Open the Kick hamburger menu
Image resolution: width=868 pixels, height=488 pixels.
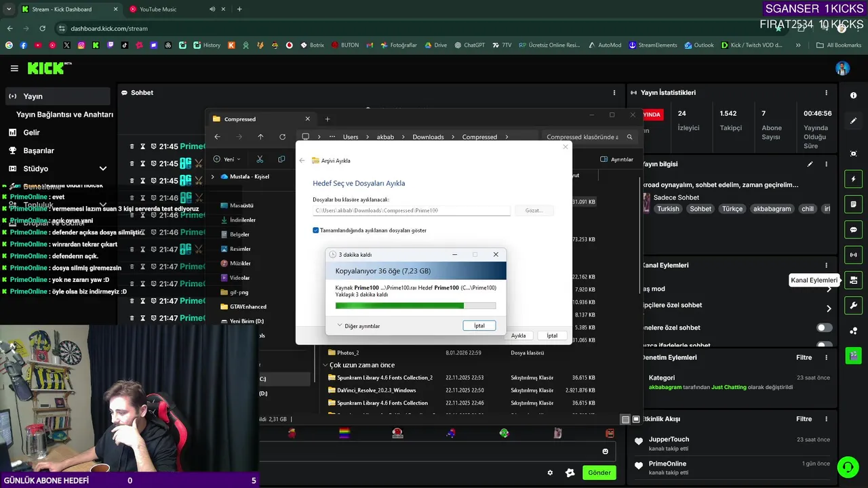pyautogui.click(x=14, y=68)
